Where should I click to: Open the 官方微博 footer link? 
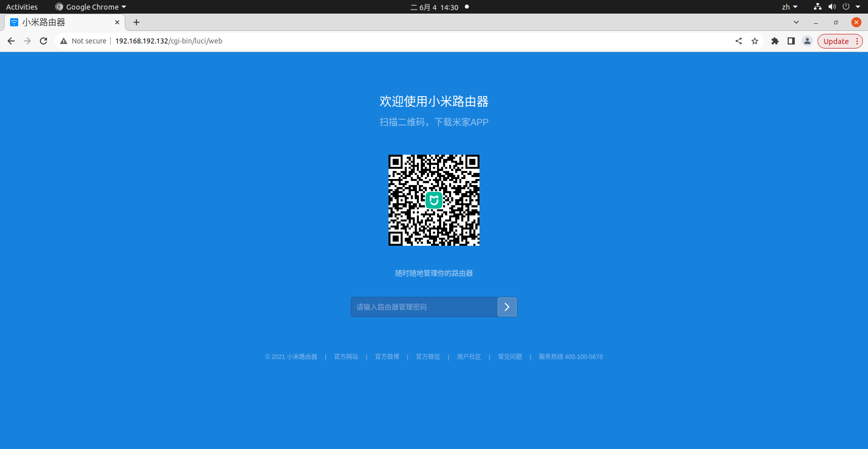click(387, 357)
